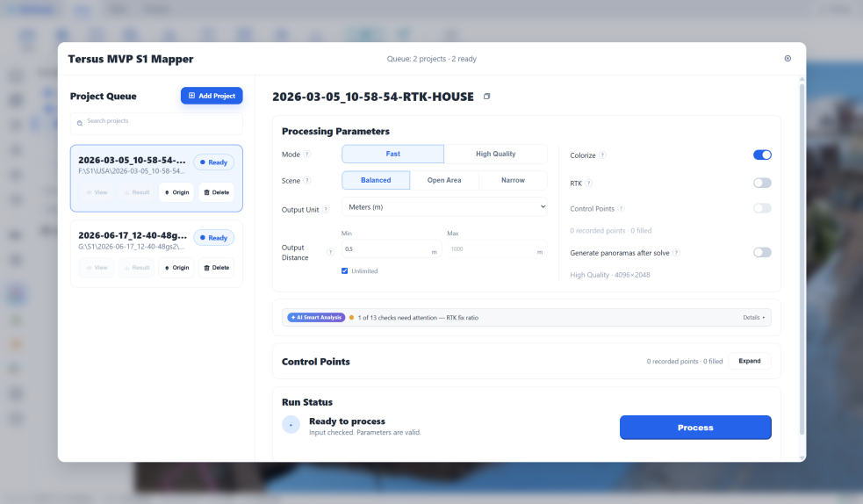Click the Scene help question icon
This screenshot has height=504, width=863.
[x=307, y=181]
